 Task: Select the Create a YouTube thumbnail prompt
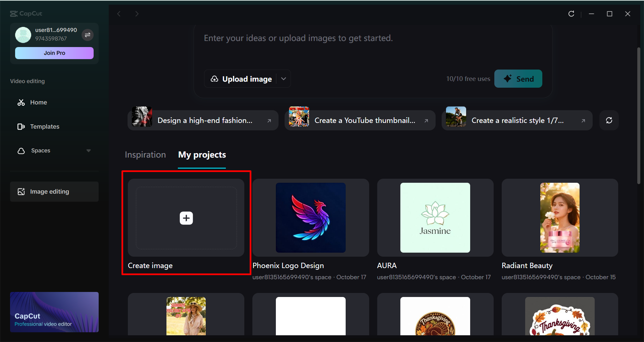click(x=360, y=120)
